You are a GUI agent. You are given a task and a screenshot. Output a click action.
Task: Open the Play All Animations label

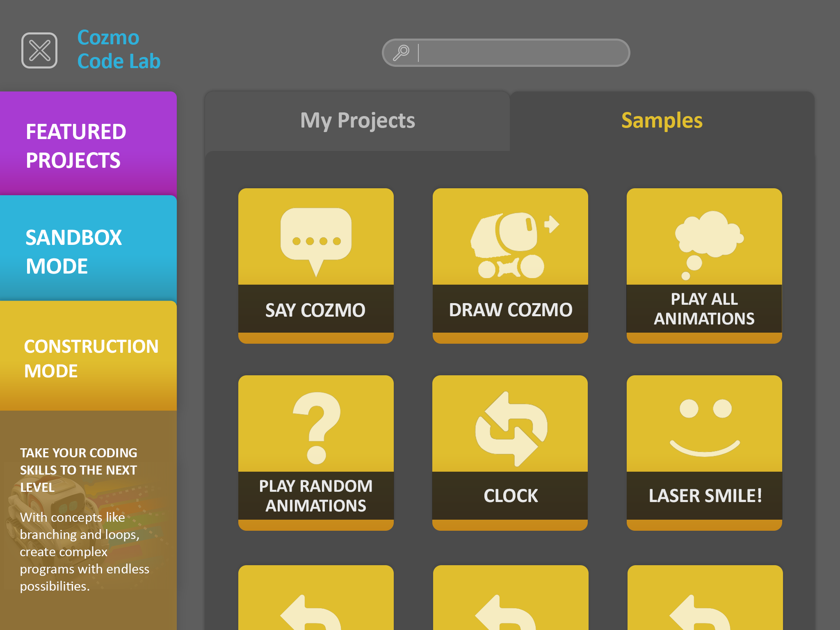coord(704,309)
